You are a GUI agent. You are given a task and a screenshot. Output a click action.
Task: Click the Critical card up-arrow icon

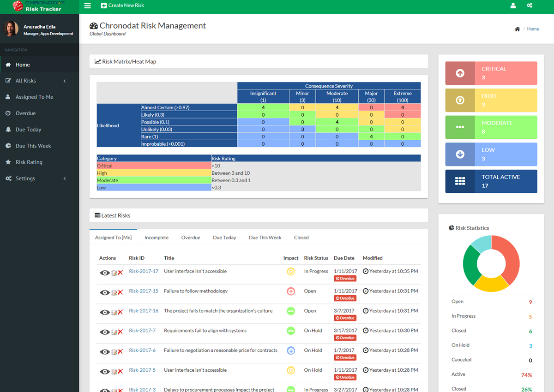tap(460, 73)
